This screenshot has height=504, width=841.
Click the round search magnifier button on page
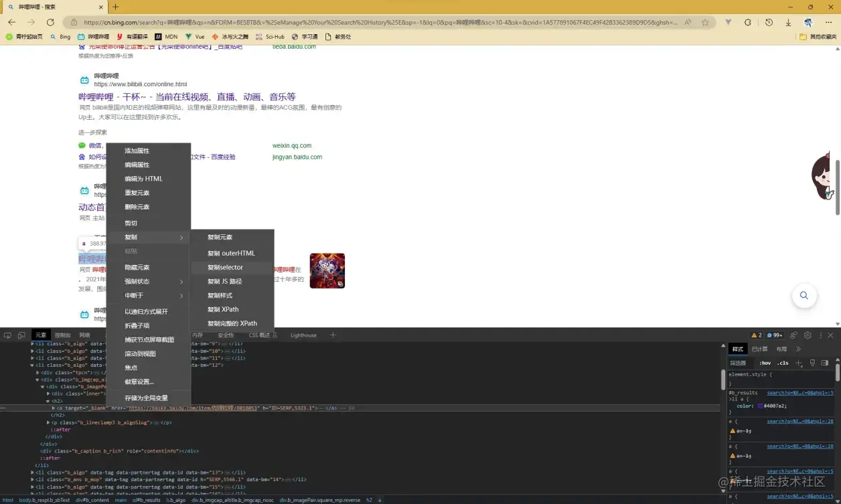point(804,295)
